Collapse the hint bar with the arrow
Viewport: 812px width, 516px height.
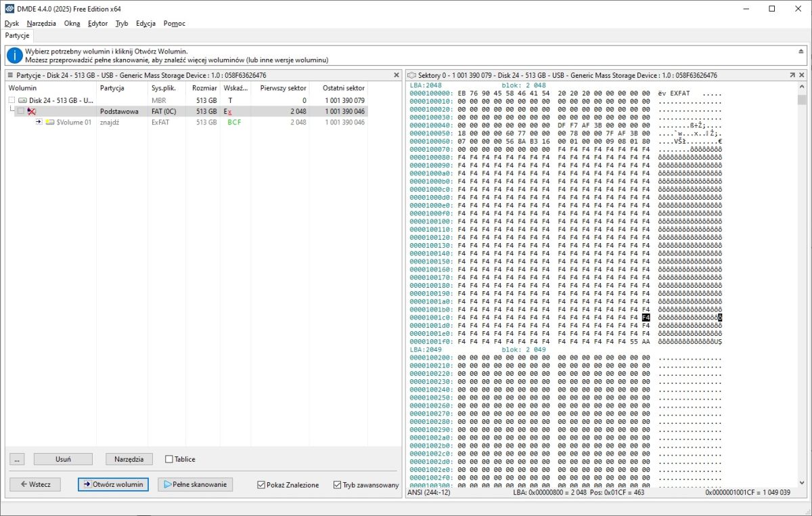(801, 51)
